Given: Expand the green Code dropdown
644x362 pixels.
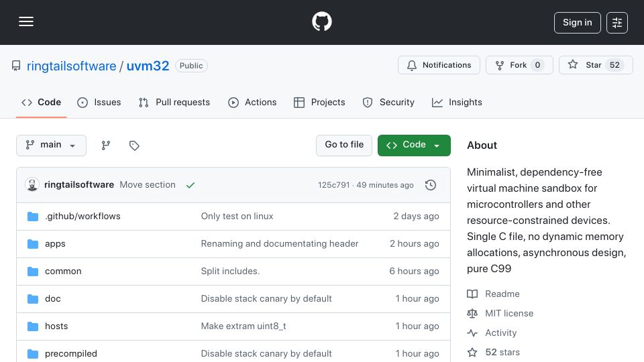Looking at the screenshot, I should (x=414, y=145).
